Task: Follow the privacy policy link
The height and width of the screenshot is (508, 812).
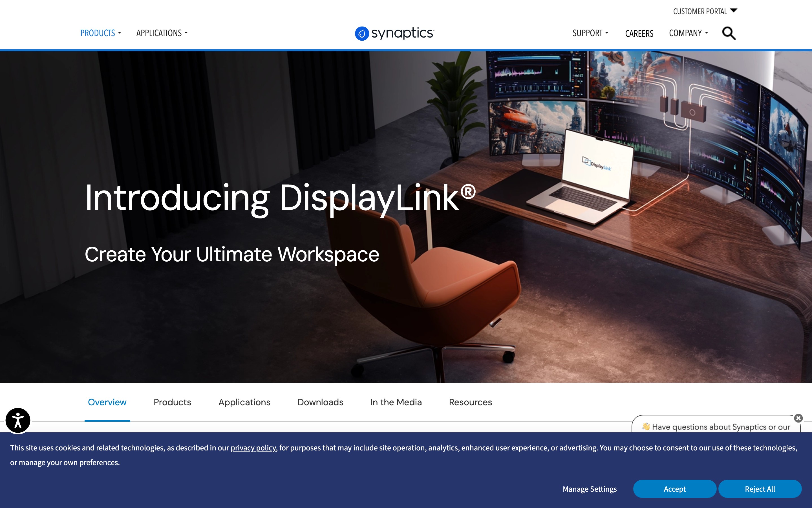Action: coord(253,448)
